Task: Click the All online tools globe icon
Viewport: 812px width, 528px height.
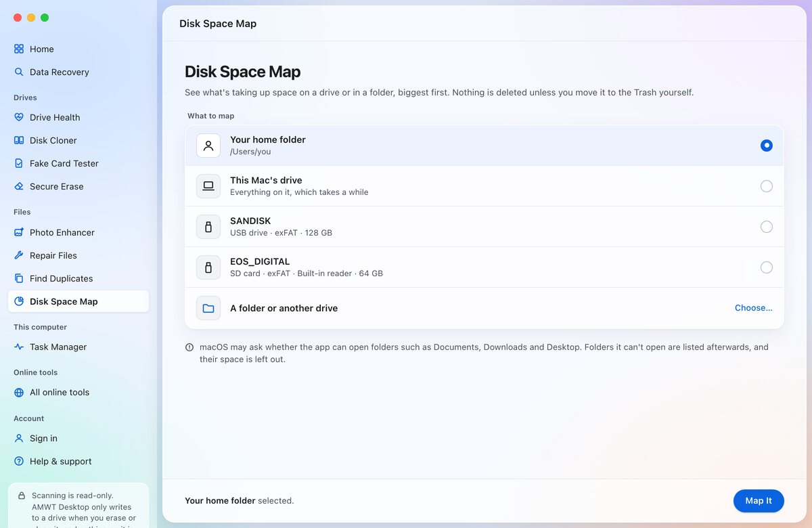Action: click(x=19, y=392)
